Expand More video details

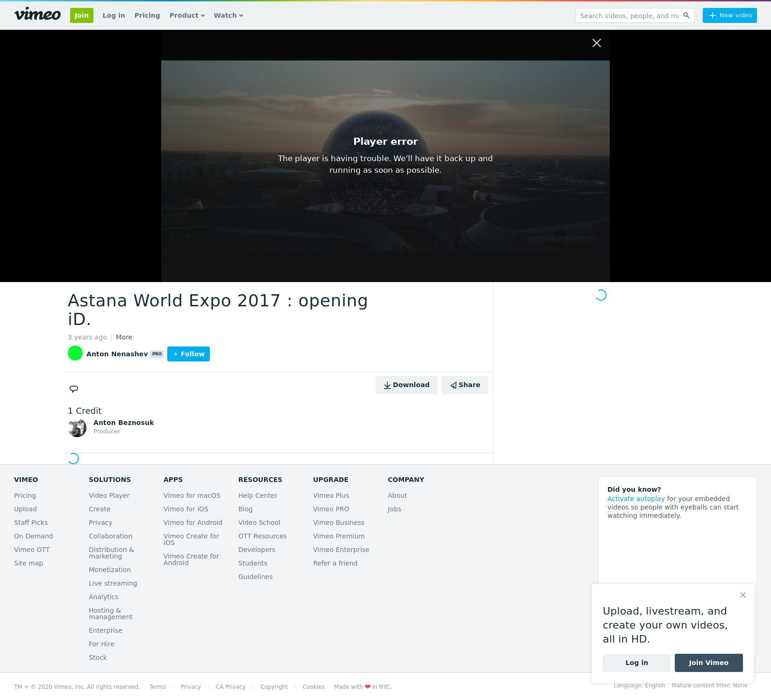tap(124, 337)
